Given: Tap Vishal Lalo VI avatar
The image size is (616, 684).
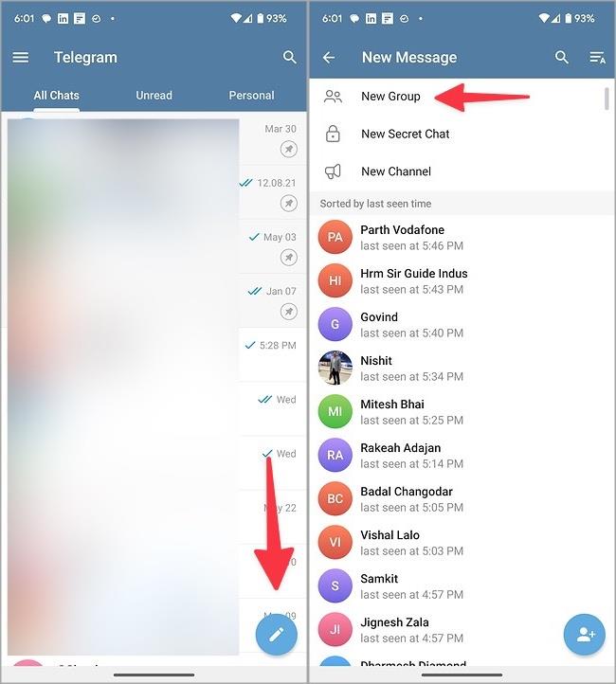Looking at the screenshot, I should pyautogui.click(x=335, y=542).
